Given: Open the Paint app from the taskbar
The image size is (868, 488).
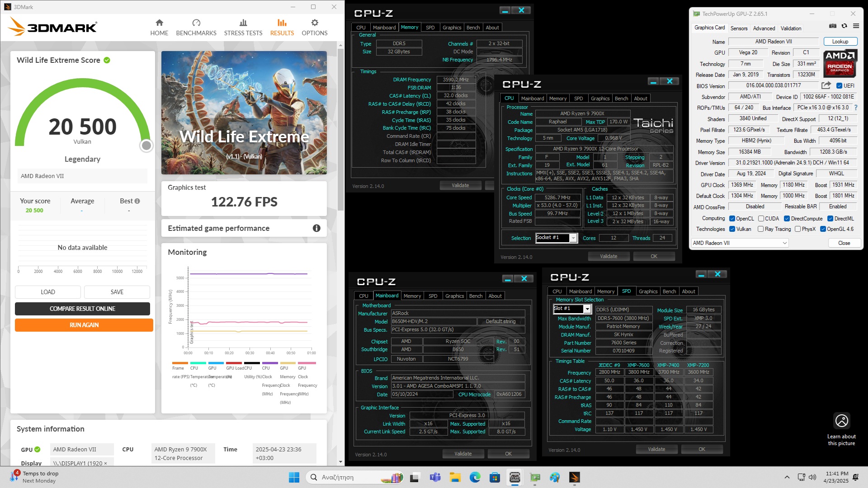Looking at the screenshot, I should tap(555, 477).
